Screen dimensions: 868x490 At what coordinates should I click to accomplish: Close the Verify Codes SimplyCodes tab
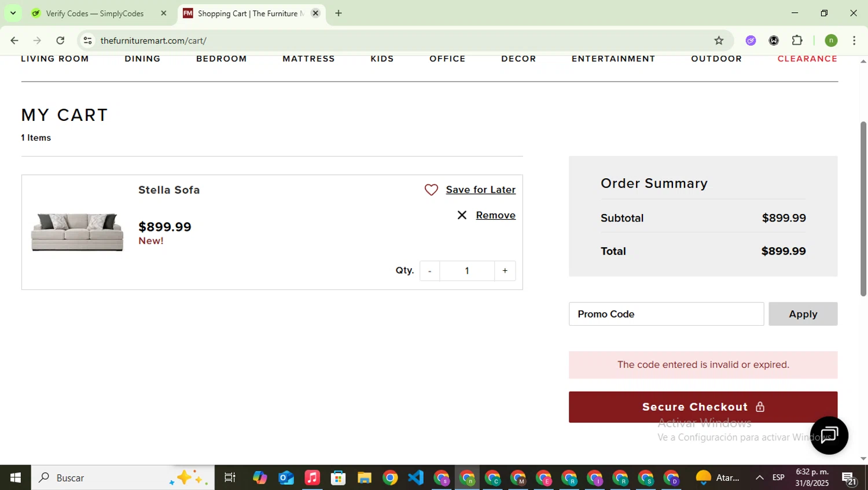163,13
